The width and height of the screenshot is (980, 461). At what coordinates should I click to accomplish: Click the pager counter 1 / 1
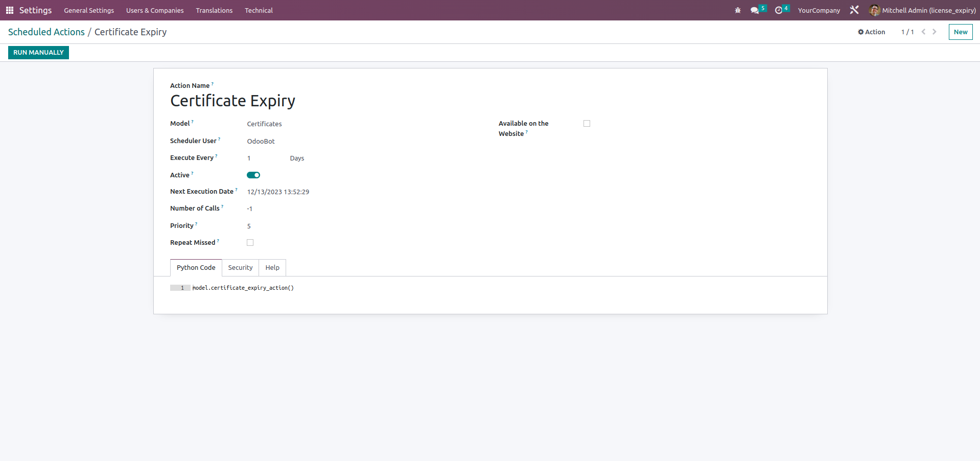click(907, 32)
